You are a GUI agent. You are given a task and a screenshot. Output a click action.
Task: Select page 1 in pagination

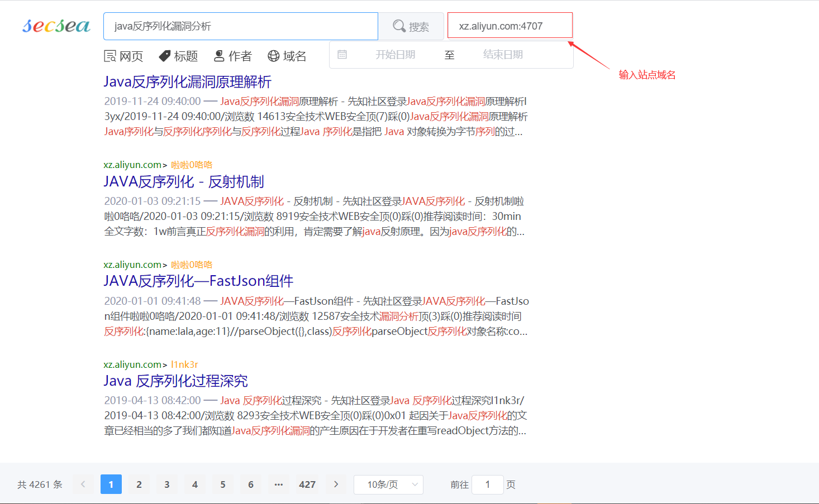pos(111,484)
